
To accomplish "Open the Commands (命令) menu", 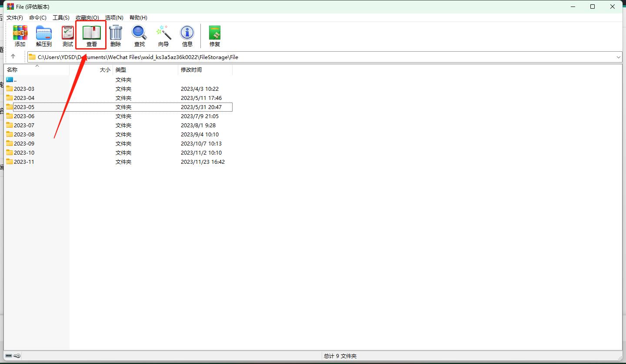I will point(38,17).
